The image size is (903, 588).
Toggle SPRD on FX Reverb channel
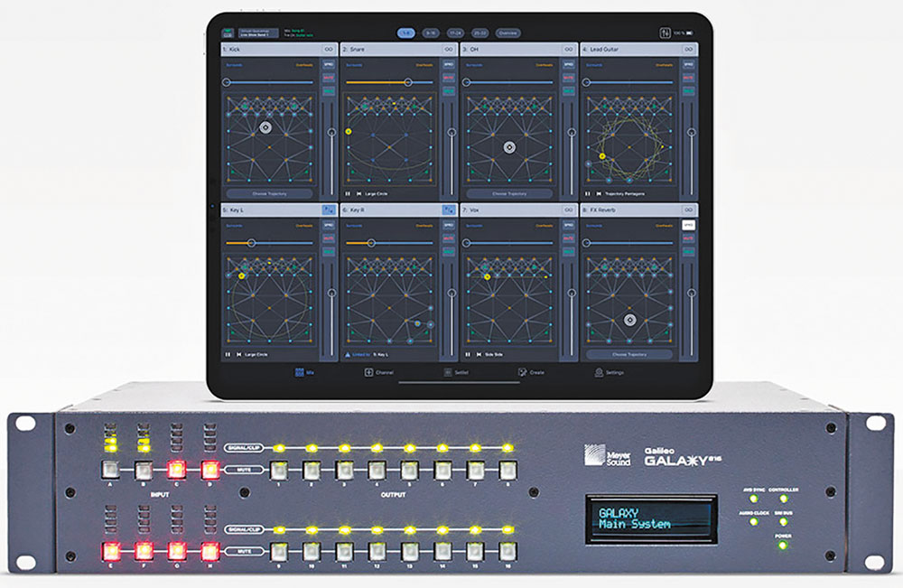click(688, 225)
